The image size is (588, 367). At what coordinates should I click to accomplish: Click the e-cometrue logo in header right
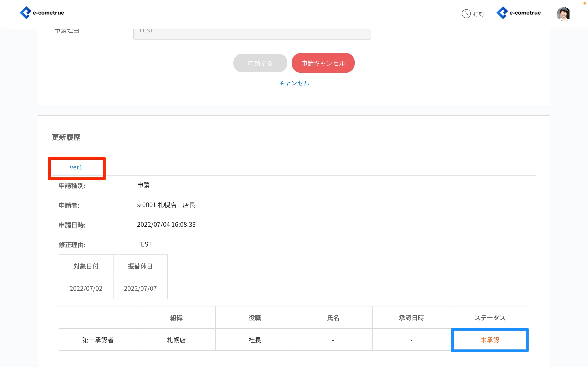519,13
